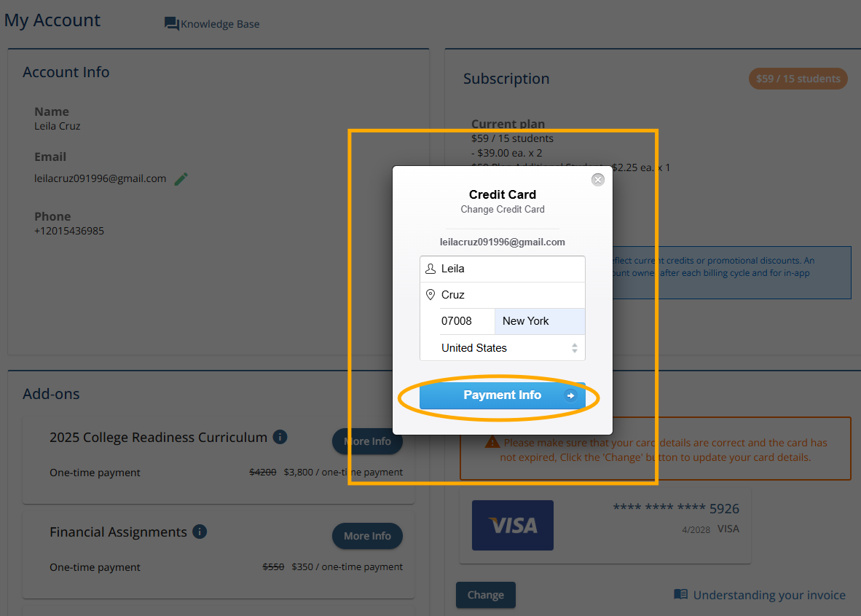
Task: Open the United States country dropdown
Action: tap(503, 347)
